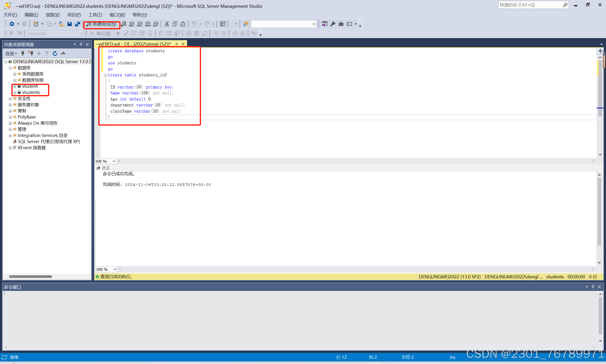
Task: Refresh the Object Explorer tree
Action: coord(55,53)
